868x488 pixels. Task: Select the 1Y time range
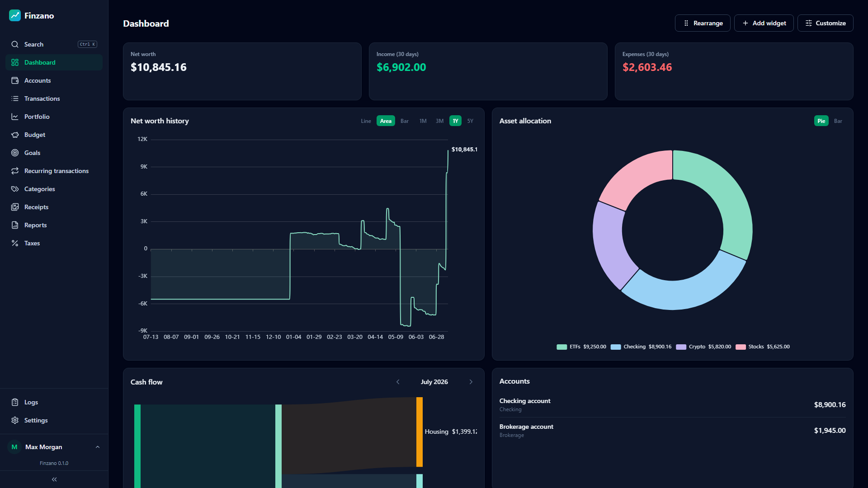pos(455,121)
